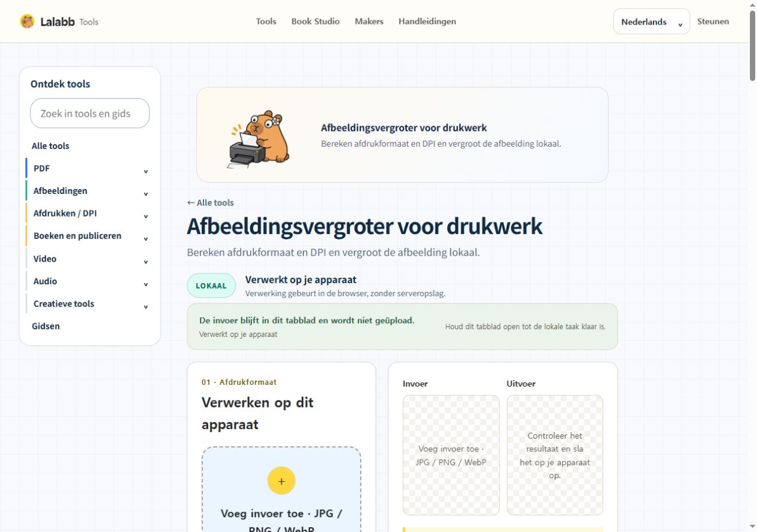Focus the 'Zoek in tools en gids' search field
The height and width of the screenshot is (532, 757).
(x=90, y=113)
